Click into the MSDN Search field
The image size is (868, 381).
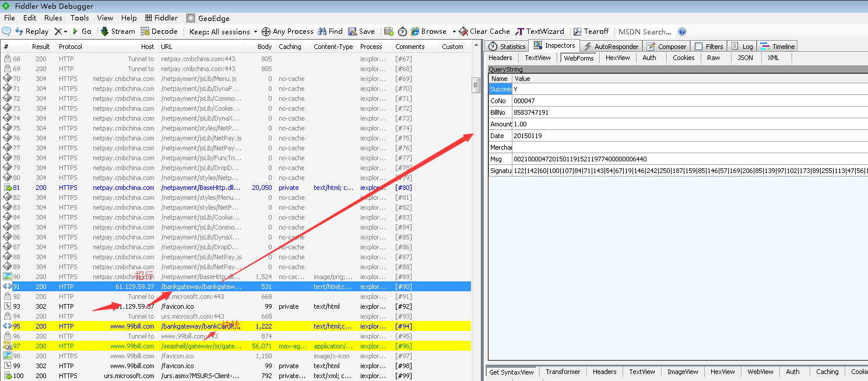tap(645, 31)
